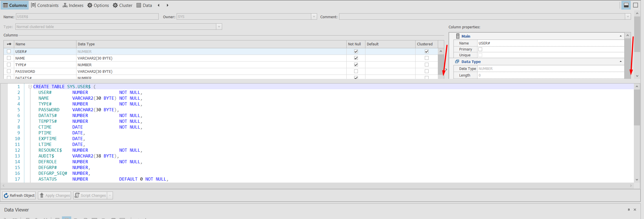
Task: Check the Primary box in Column properties
Action: [x=480, y=49]
